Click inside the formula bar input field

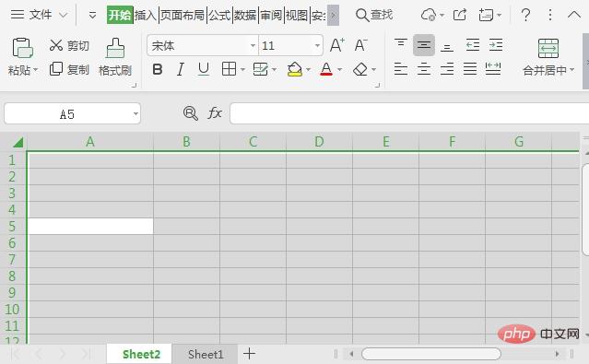coord(409,113)
